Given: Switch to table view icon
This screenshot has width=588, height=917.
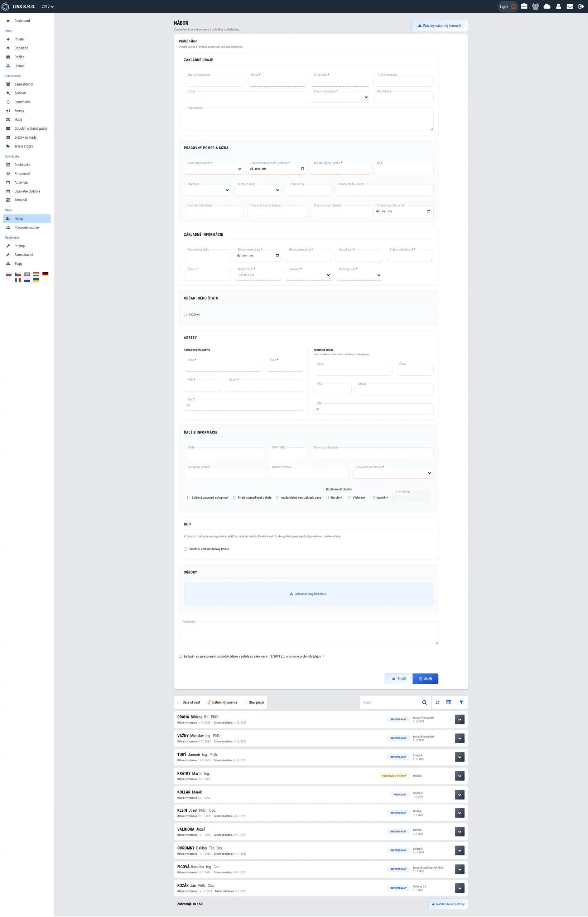Looking at the screenshot, I should point(449,702).
